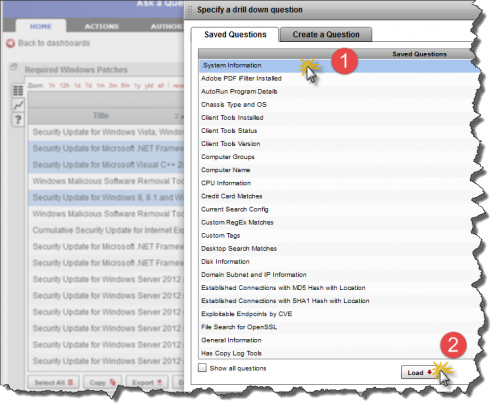Follow the Back to dashboards link

tap(54, 43)
